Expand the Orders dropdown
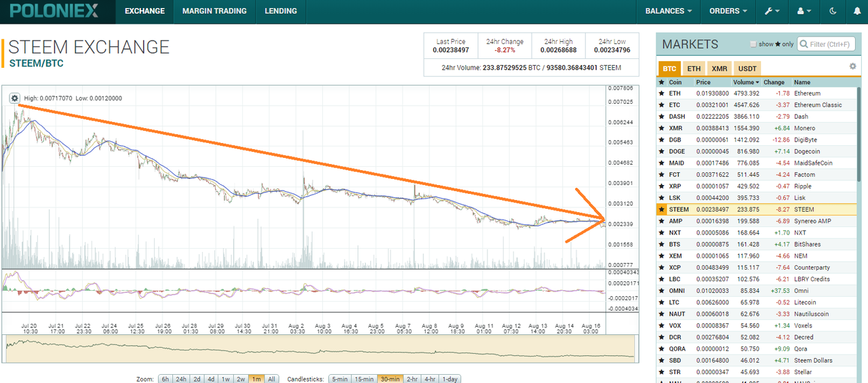This screenshot has height=383, width=868. pos(728,11)
